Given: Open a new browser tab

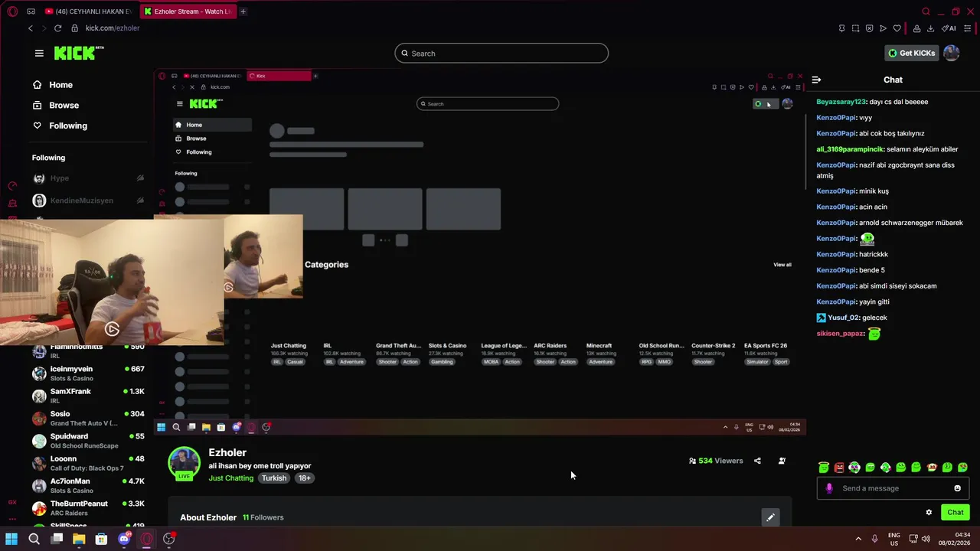Looking at the screenshot, I should (243, 11).
